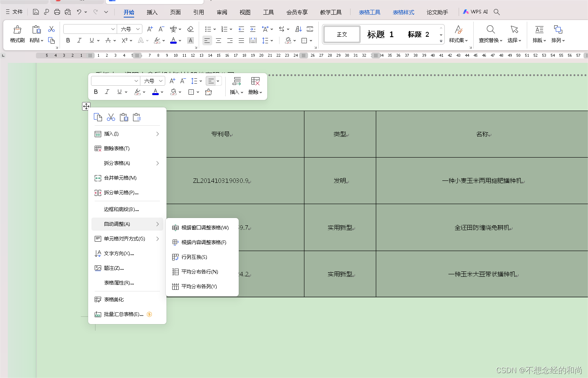Toggle Align Right in the main ribbon
Image resolution: width=588 pixels, height=378 pixels.
point(230,40)
